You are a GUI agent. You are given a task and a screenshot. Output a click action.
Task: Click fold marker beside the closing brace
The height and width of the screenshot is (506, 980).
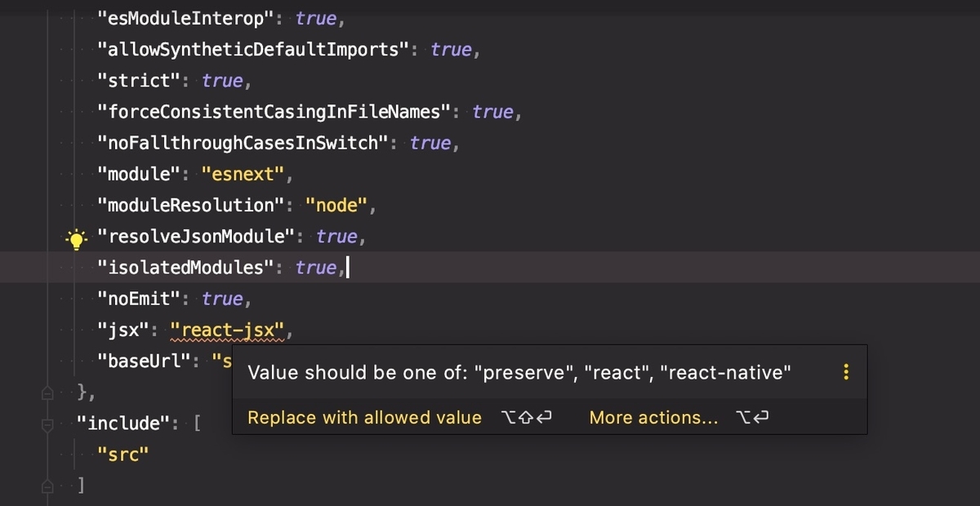[47, 393]
